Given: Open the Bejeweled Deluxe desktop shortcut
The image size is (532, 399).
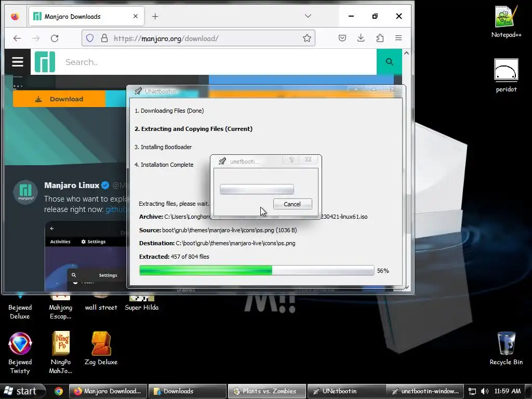Looking at the screenshot, I should (x=20, y=307).
